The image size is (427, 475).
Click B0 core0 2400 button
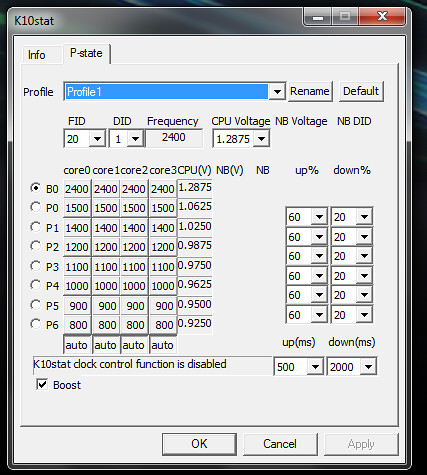pyautogui.click(x=77, y=189)
